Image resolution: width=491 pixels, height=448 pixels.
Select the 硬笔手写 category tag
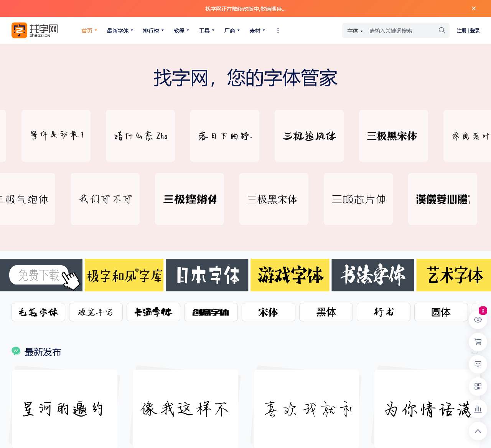(x=96, y=312)
